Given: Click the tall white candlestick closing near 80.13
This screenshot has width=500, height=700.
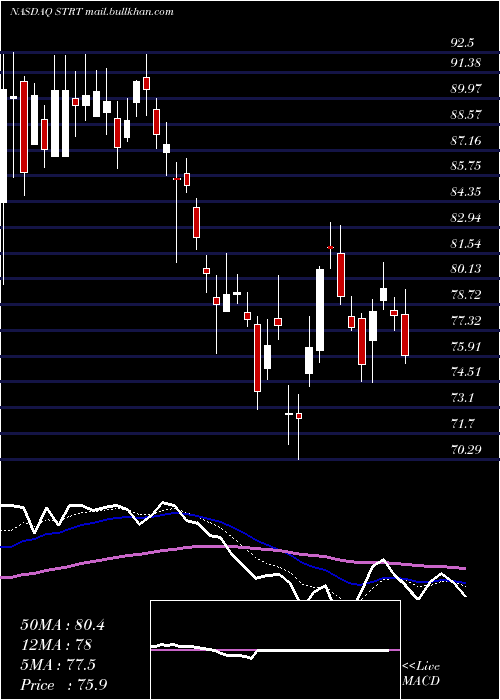Looking at the screenshot, I should pyautogui.click(x=320, y=310).
